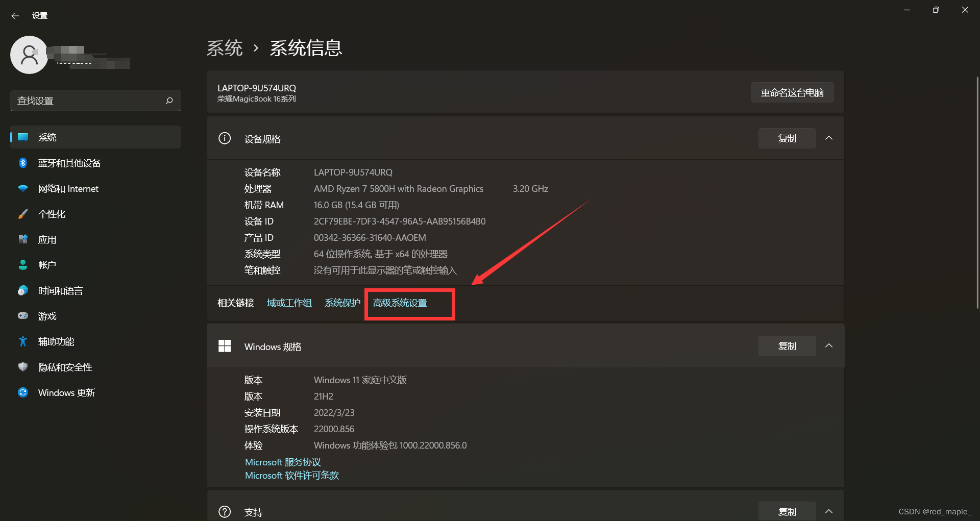The image size is (980, 521).
Task: Open 辅助功能 settings
Action: pos(95,341)
